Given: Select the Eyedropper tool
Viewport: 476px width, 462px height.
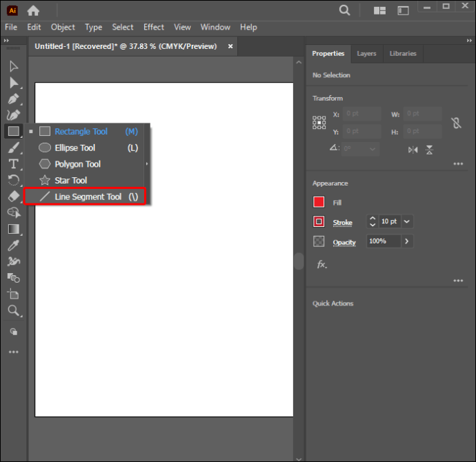Looking at the screenshot, I should [13, 245].
